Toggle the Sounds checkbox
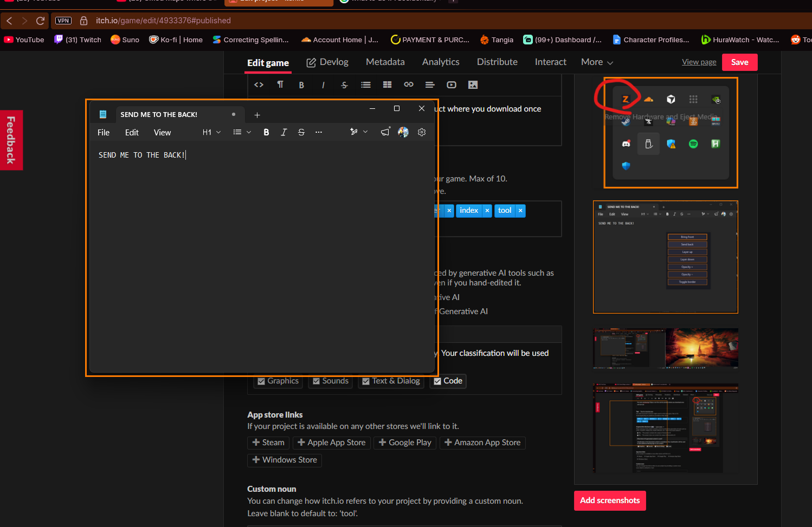The image size is (812, 527). coord(316,381)
